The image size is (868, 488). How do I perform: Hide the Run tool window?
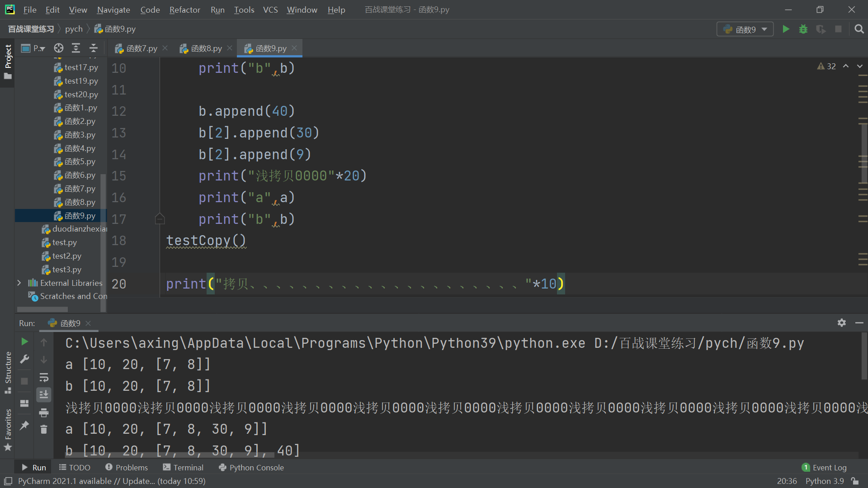(859, 323)
